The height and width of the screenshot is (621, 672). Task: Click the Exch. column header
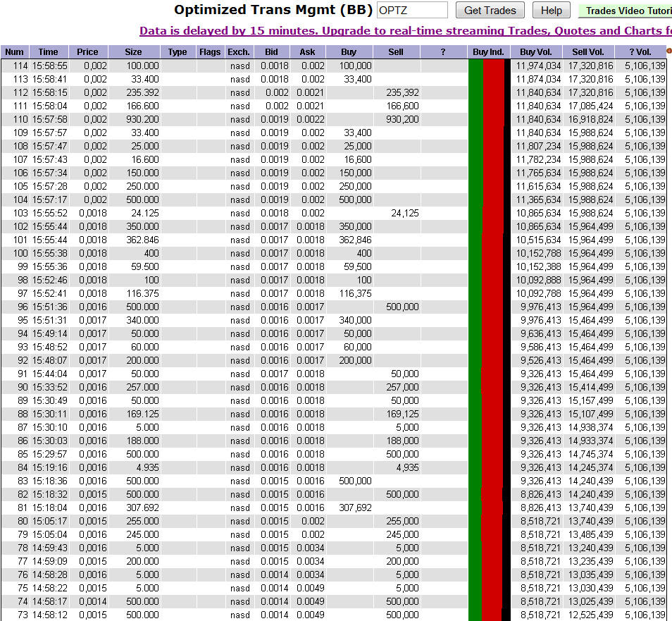[239, 51]
